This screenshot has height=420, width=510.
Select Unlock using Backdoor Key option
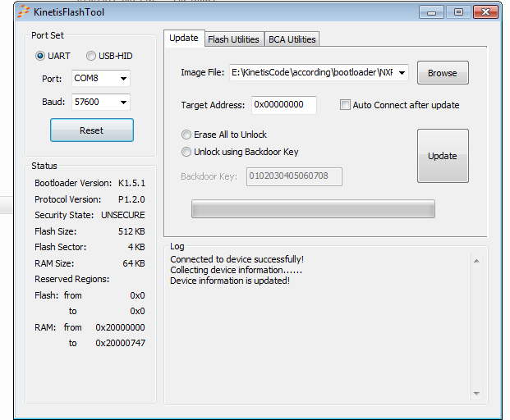tap(186, 152)
